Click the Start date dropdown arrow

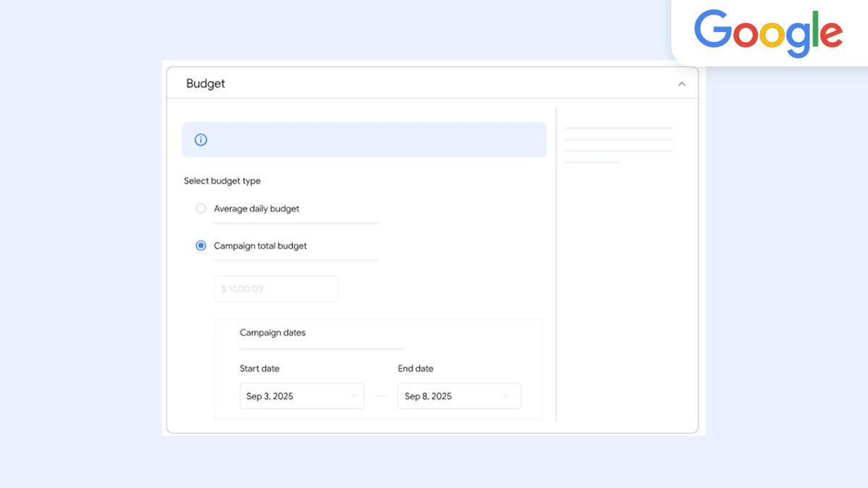[354, 395]
